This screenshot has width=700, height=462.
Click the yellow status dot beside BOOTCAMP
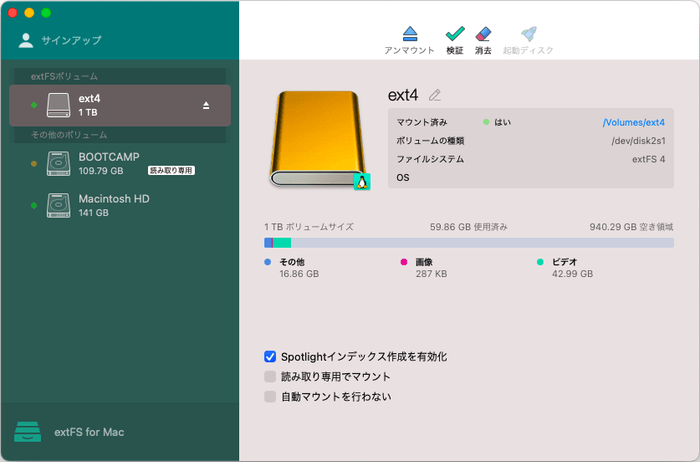pos(34,164)
